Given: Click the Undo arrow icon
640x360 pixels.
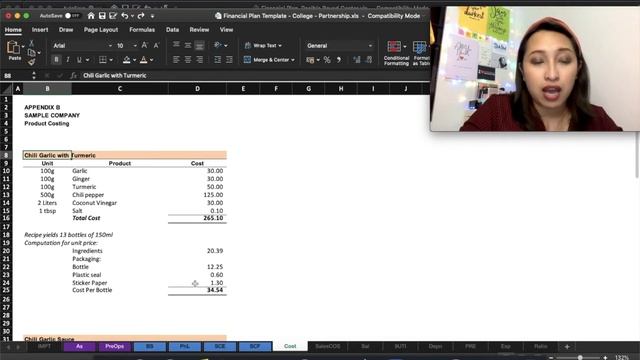Looking at the screenshot, I should [124, 16].
